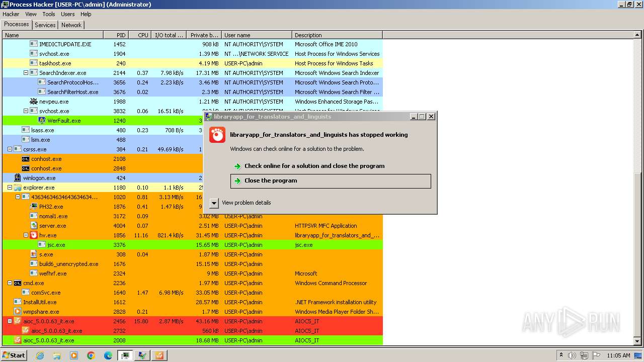Launch Google Chrome from the taskbar

pyautogui.click(x=91, y=355)
